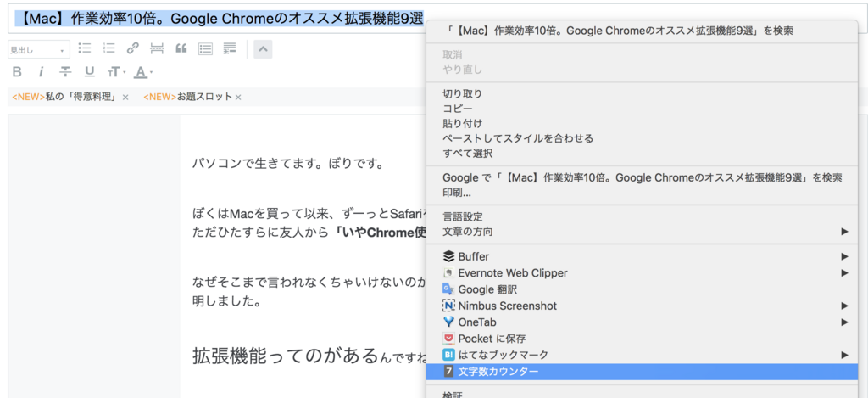
Task: Open 言語設定 in context menu
Action: 642,216
